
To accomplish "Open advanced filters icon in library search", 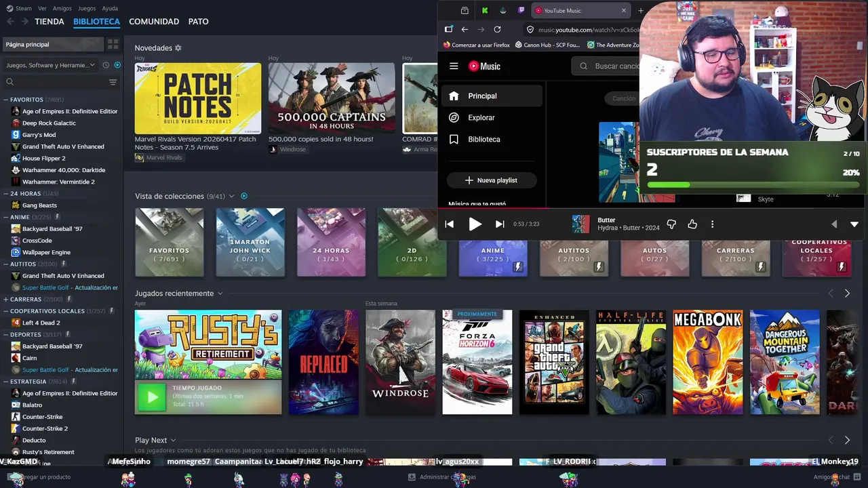I will coord(113,82).
